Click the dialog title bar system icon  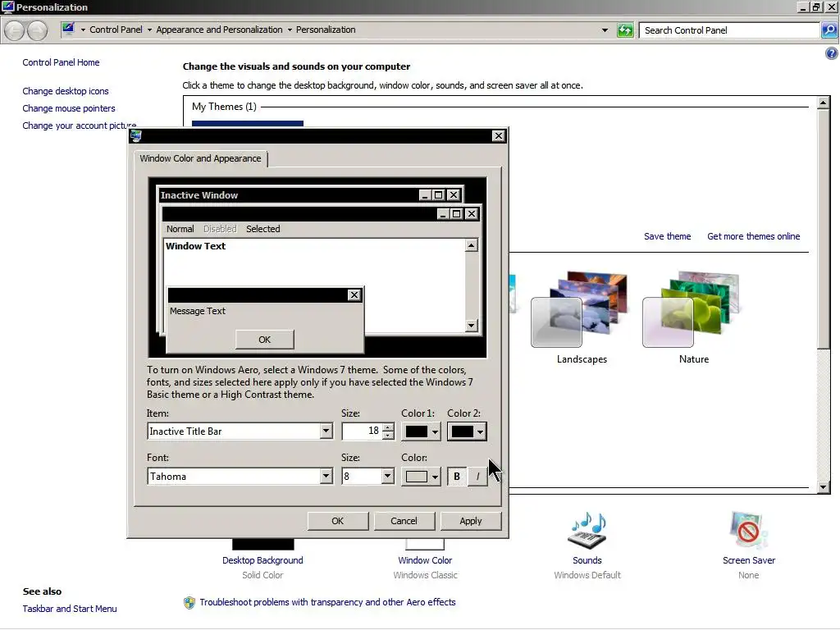coord(135,135)
